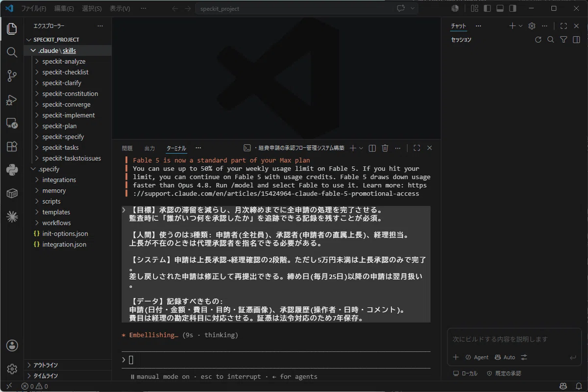Viewport: 588px width, 392px height.
Task: Navigate back with the left arrow
Action: click(175, 8)
